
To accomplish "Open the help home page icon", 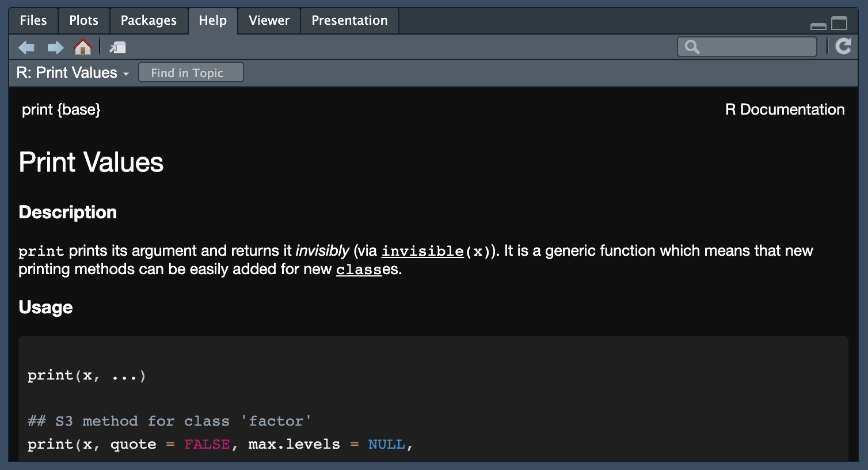I will [x=83, y=47].
